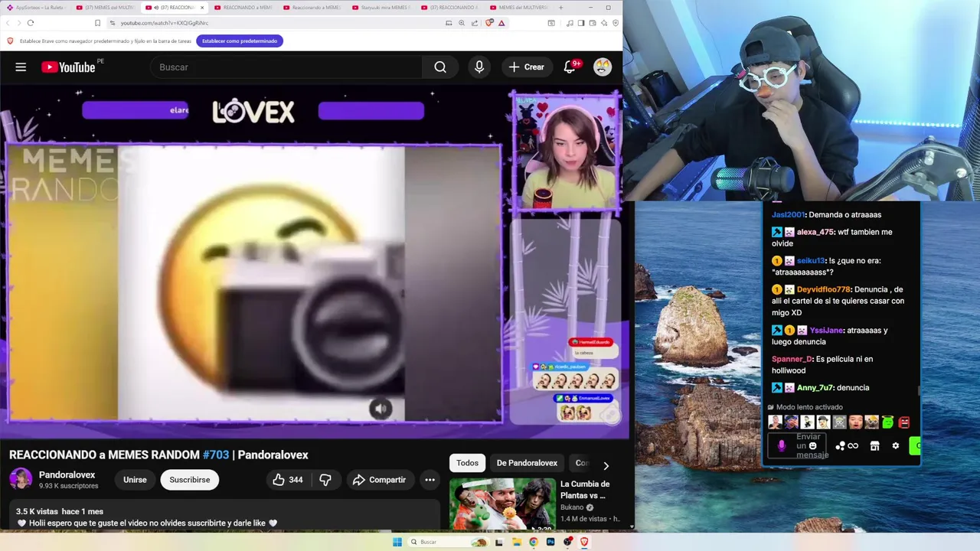Open the chat emoji smiley picker
This screenshot has height=551, width=980.
813,445
